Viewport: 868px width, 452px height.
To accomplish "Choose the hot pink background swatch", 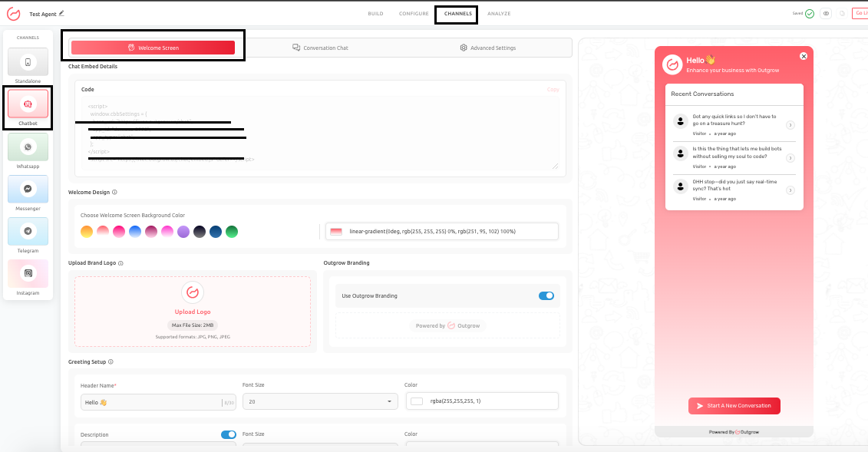I will point(119,232).
